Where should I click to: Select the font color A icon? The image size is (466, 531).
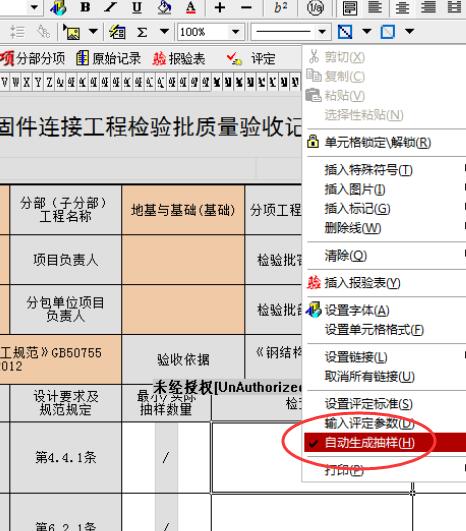click(191, 7)
